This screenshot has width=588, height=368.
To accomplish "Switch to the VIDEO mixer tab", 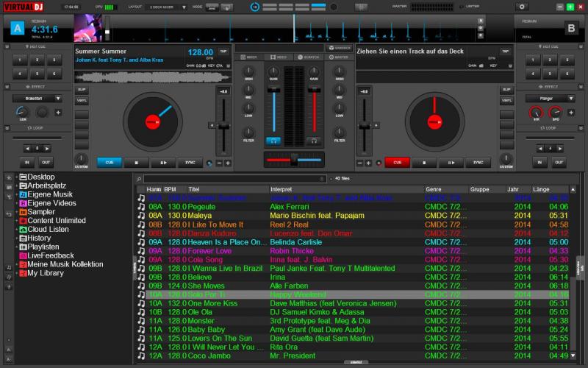I will tap(279, 56).
